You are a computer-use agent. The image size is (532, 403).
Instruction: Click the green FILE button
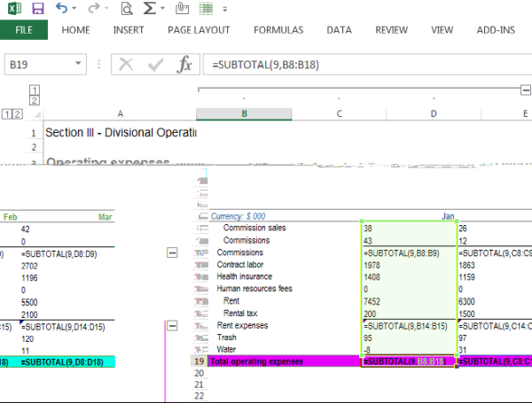(x=24, y=30)
